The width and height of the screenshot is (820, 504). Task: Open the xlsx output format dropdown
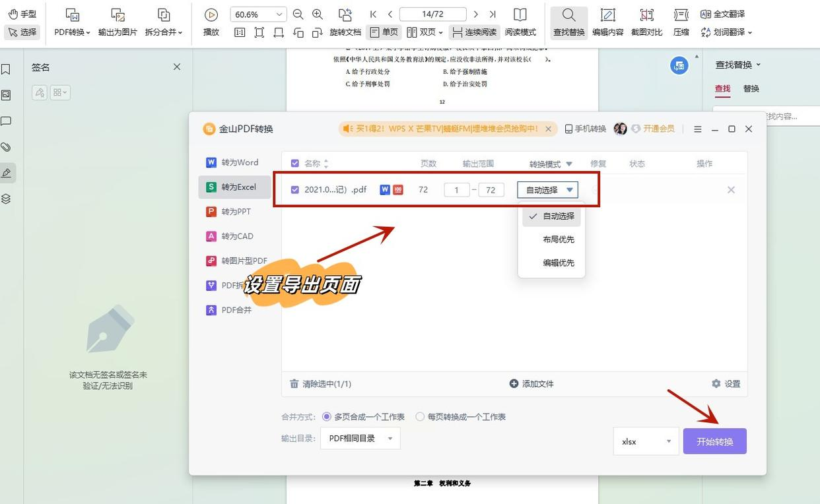click(x=646, y=441)
